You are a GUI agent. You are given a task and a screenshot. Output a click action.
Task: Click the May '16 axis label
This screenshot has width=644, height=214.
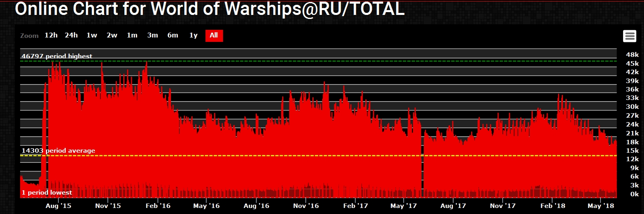206,206
